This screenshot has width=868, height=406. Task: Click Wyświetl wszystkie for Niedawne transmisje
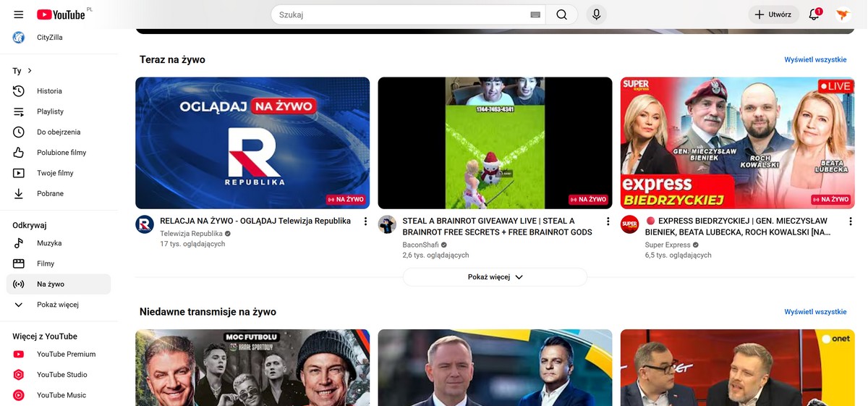pyautogui.click(x=815, y=312)
